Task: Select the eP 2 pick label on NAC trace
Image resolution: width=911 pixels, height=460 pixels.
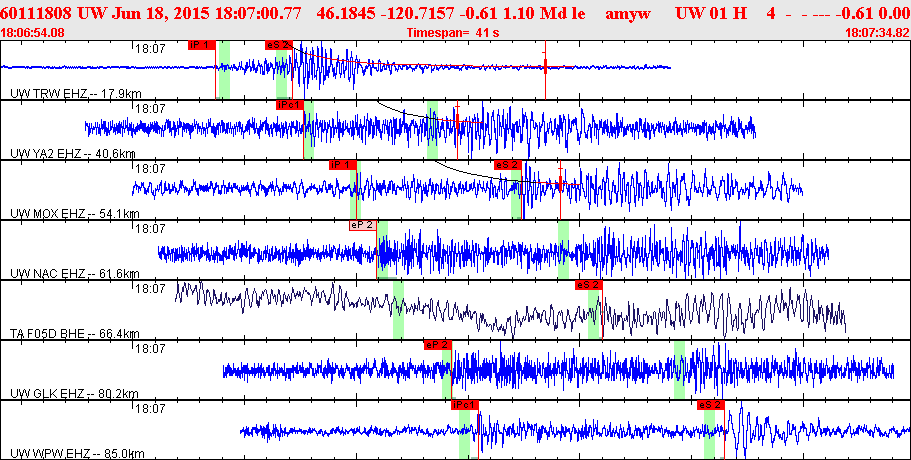Action: pos(363,225)
